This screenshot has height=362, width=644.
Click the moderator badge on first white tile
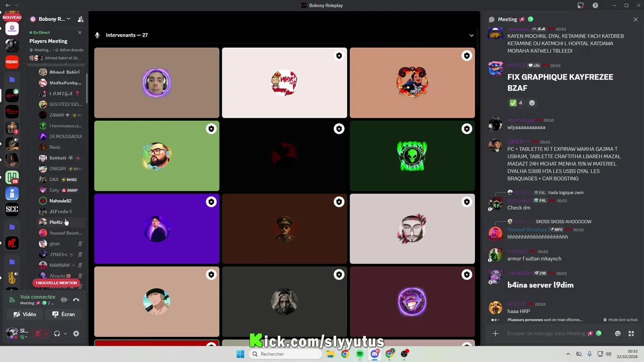pos(339,56)
